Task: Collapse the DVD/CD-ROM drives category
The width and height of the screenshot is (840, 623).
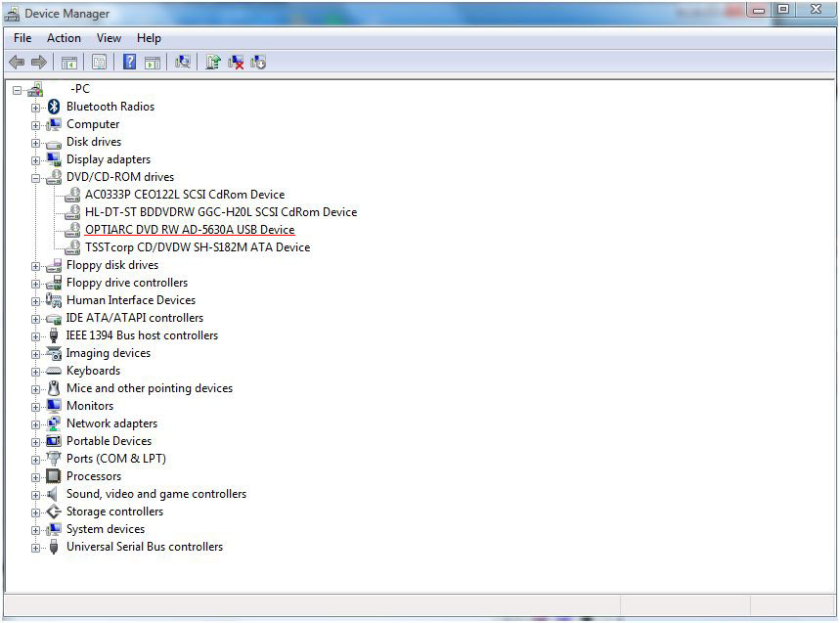Action: point(35,177)
